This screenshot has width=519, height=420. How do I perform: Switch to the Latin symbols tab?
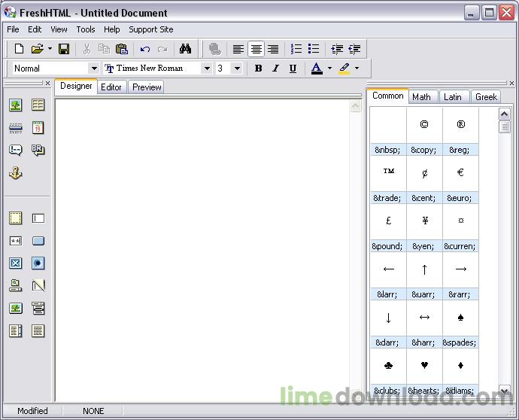point(453,97)
